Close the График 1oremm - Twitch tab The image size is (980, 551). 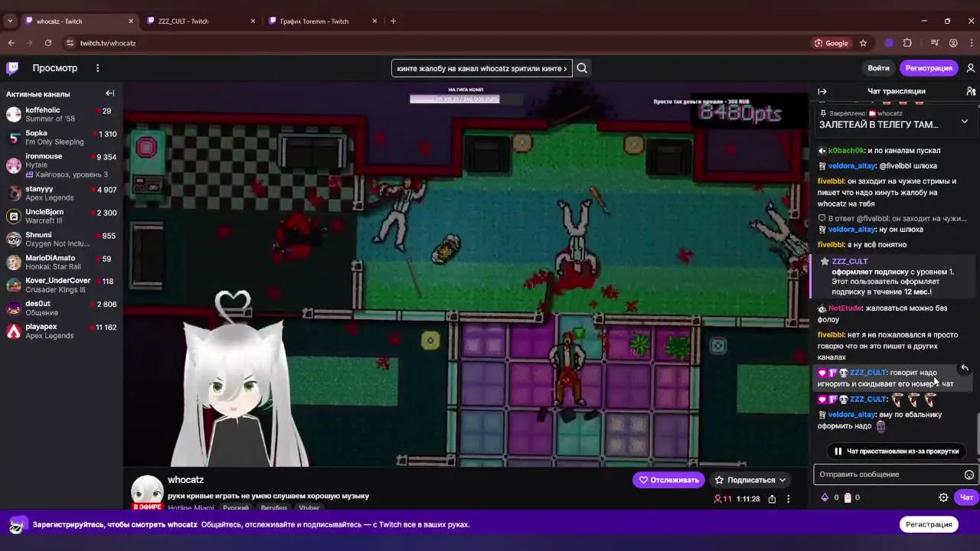pyautogui.click(x=374, y=21)
